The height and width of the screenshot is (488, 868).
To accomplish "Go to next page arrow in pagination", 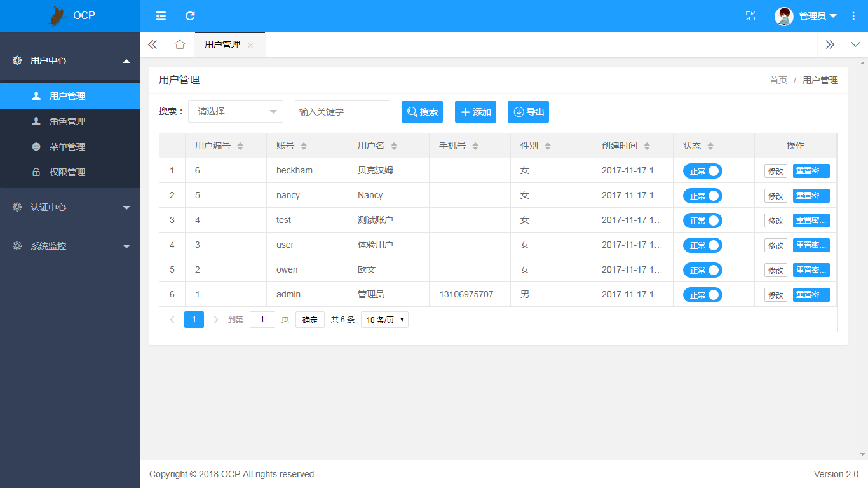I will (x=215, y=320).
